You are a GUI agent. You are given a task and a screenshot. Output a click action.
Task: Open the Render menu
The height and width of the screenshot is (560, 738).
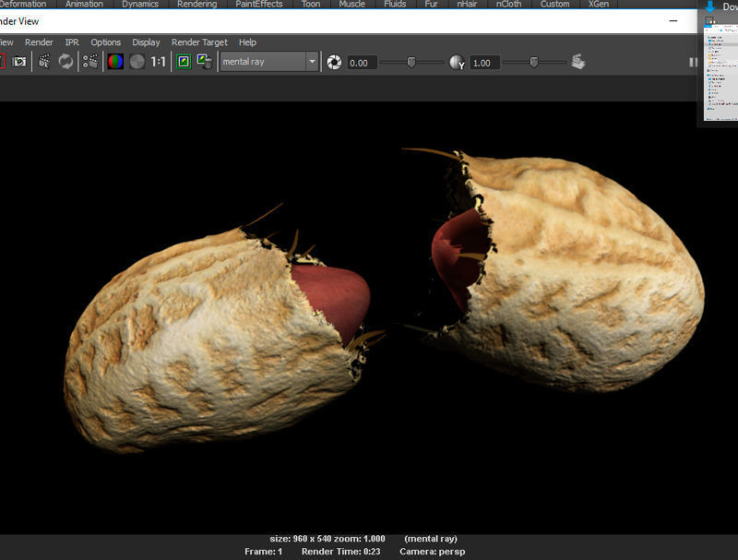click(x=39, y=42)
